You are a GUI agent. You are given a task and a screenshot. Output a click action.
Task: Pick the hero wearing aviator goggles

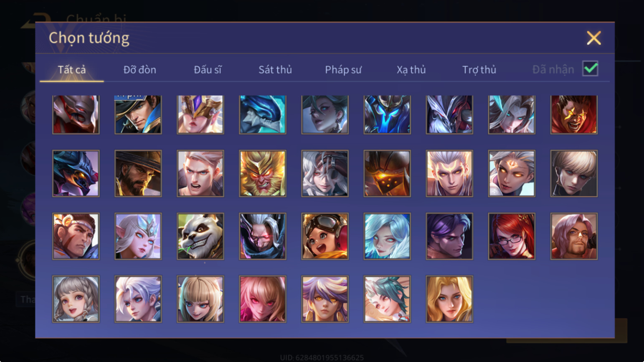[325, 236]
